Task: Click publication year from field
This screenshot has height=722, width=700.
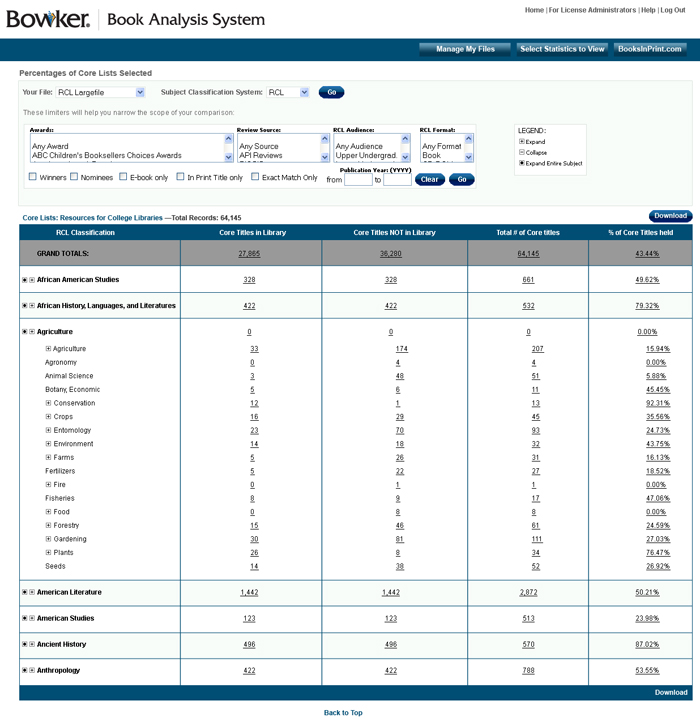Action: 358,180
